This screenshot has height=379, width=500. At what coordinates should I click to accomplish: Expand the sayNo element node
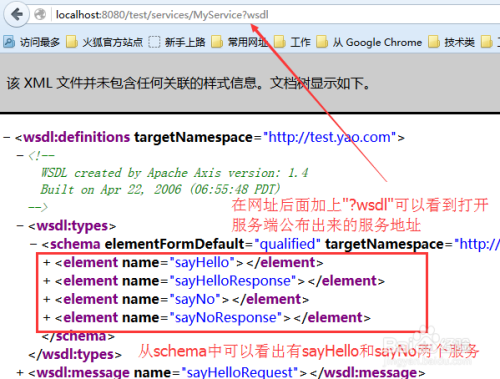[47, 299]
